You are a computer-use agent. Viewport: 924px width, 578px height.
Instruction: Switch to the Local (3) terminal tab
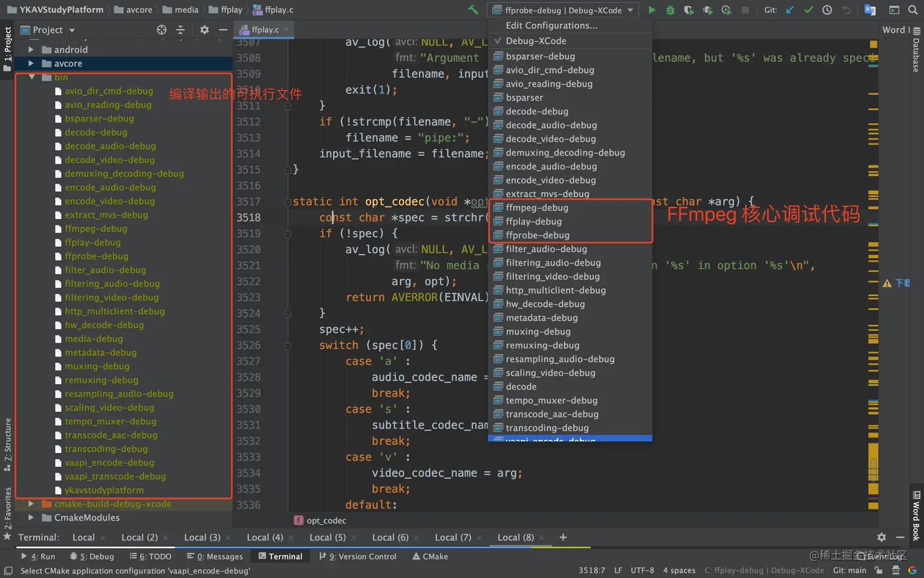pos(202,537)
